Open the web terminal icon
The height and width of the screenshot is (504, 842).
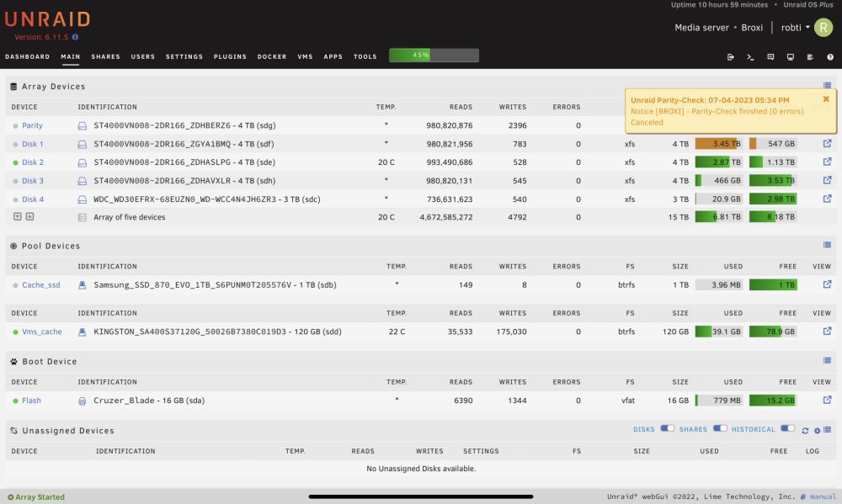tap(750, 57)
